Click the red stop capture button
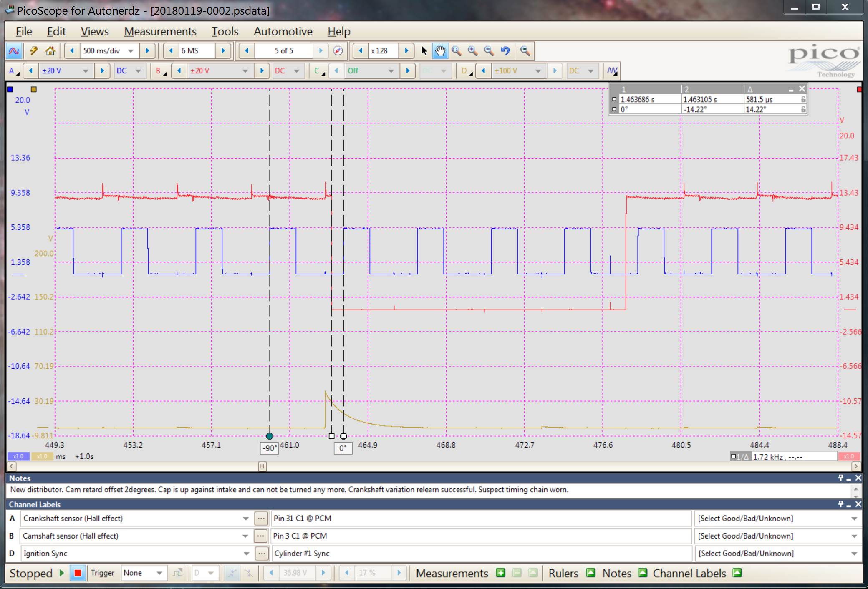This screenshot has height=589, width=868. 78,573
